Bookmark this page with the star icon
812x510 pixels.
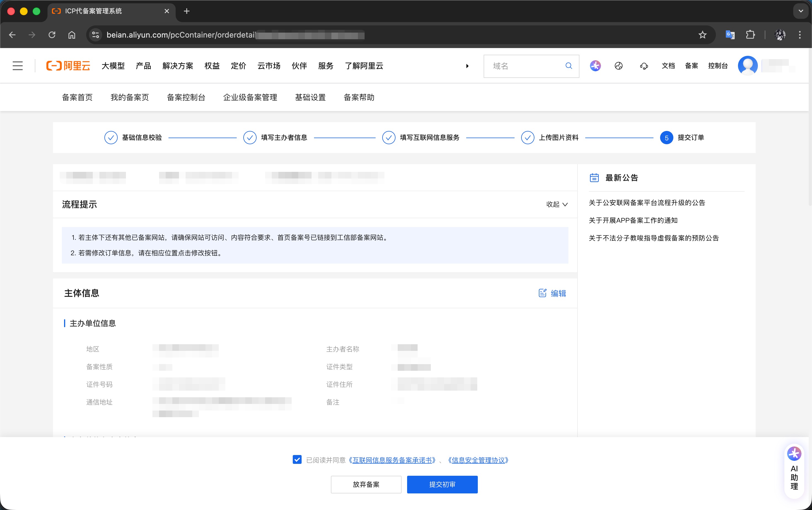[x=702, y=35]
